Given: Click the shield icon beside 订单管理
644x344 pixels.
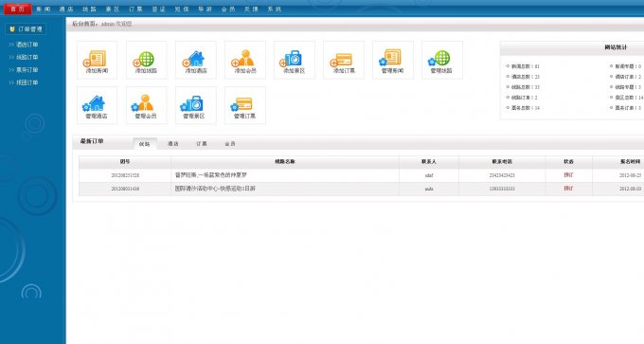Looking at the screenshot, I should (12, 29).
